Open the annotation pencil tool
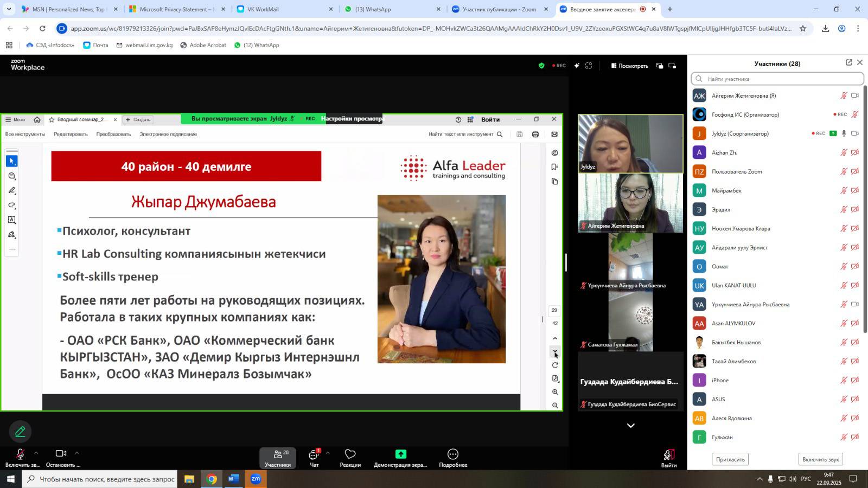 pyautogui.click(x=20, y=432)
